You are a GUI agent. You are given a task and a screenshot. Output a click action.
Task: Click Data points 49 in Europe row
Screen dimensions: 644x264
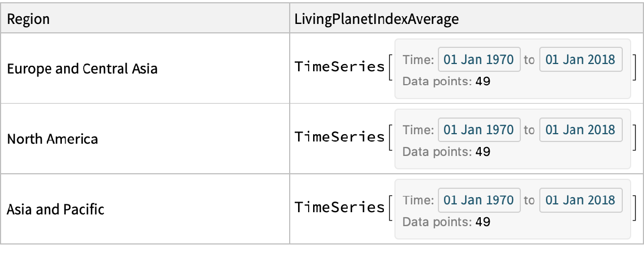click(x=446, y=81)
